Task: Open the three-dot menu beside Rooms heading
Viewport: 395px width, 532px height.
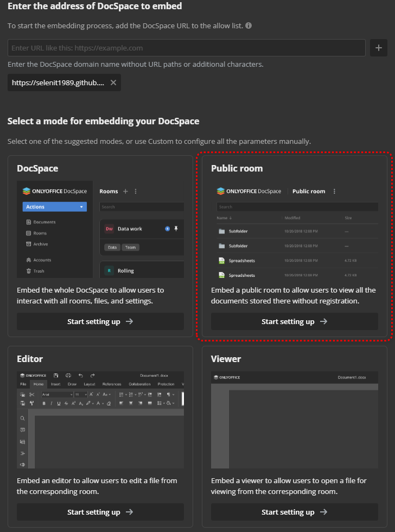Action: tap(136, 191)
